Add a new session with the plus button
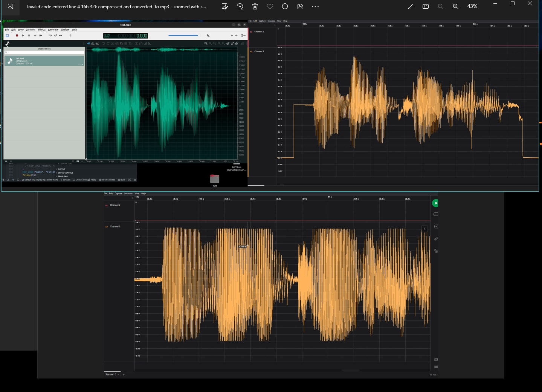Viewport: 542px width, 392px height. 124,375
